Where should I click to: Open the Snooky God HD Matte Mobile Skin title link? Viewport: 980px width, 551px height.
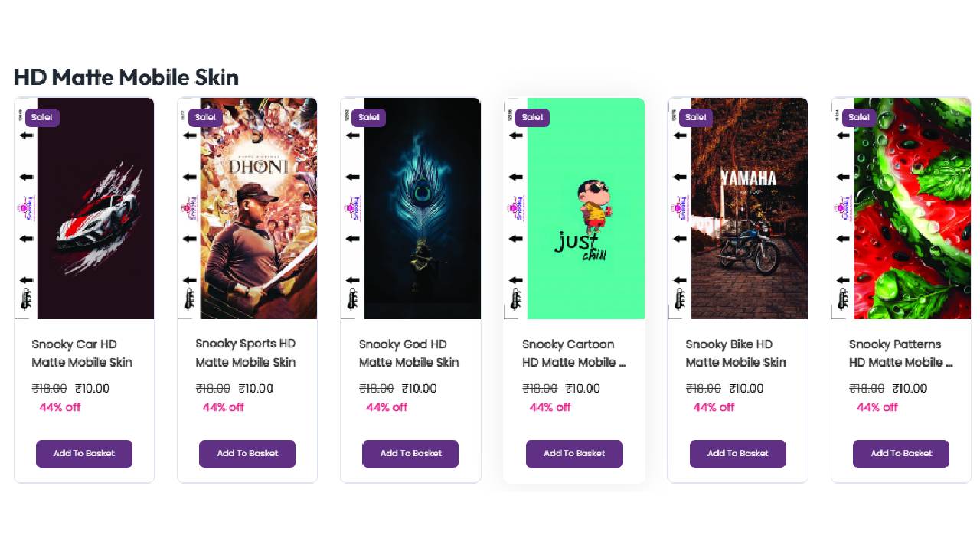[x=409, y=353]
